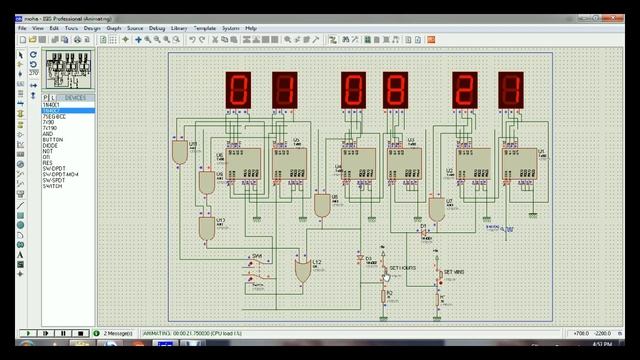Click the rotation angle field beside rotate arrows
The height and width of the screenshot is (360, 640).
click(x=33, y=73)
